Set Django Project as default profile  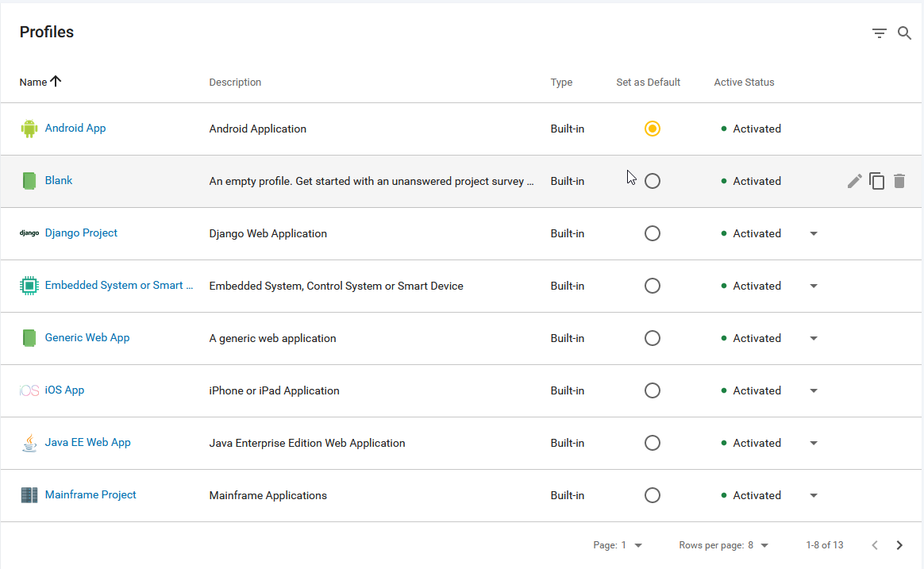coord(653,233)
